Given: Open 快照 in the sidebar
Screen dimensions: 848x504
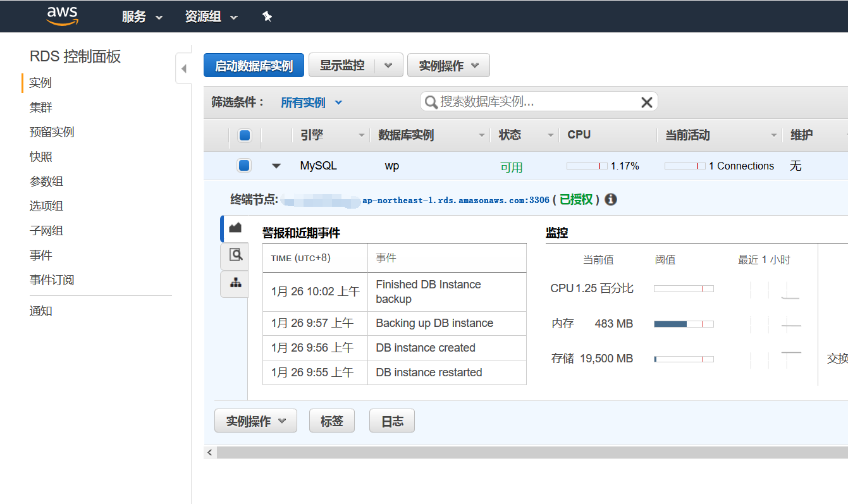Looking at the screenshot, I should click(40, 157).
